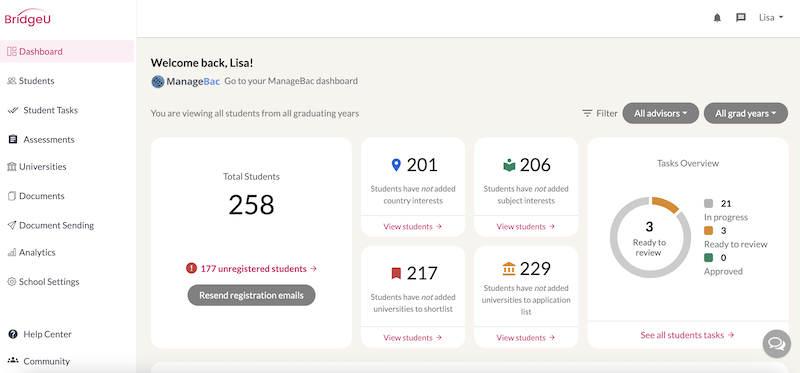Click the Tasks Overview donut chart
The height and width of the screenshot is (373, 800).
coord(649,237)
